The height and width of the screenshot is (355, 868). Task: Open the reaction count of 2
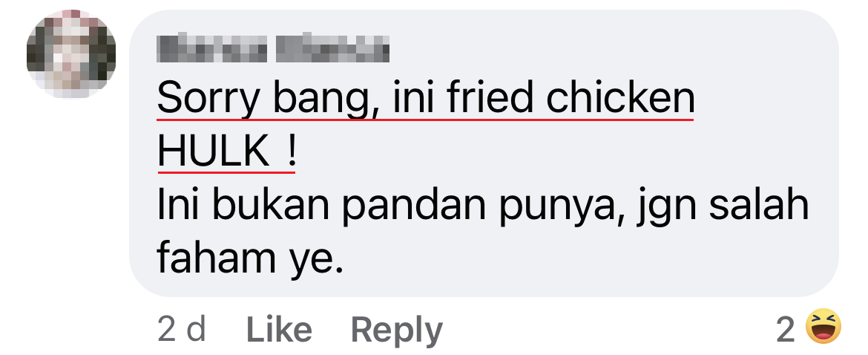pyautogui.click(x=786, y=330)
